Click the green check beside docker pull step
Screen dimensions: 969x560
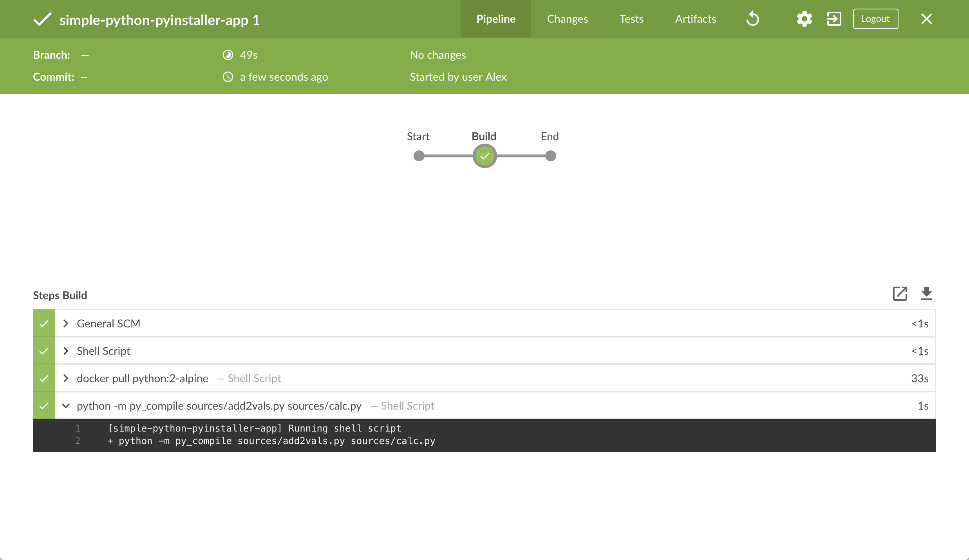coord(44,378)
